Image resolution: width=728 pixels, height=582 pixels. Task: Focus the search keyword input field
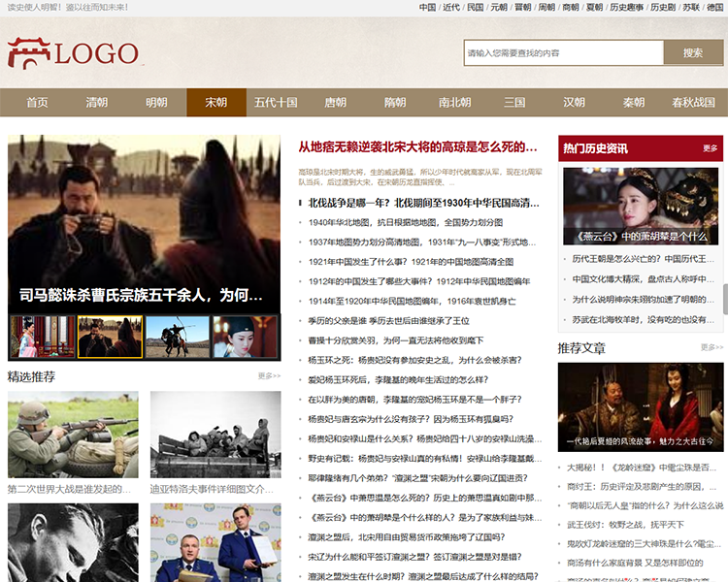tap(563, 53)
